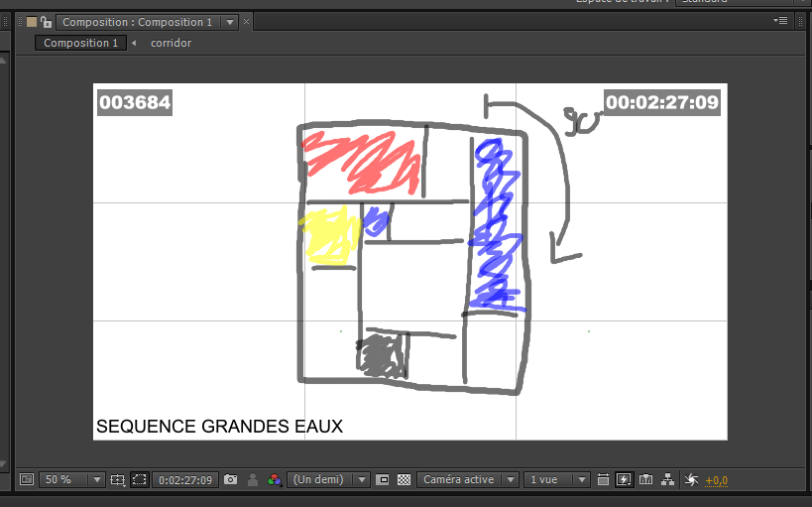The height and width of the screenshot is (507, 812).
Task: Select the Composition : Composition 1 tab
Action: pyautogui.click(x=137, y=22)
